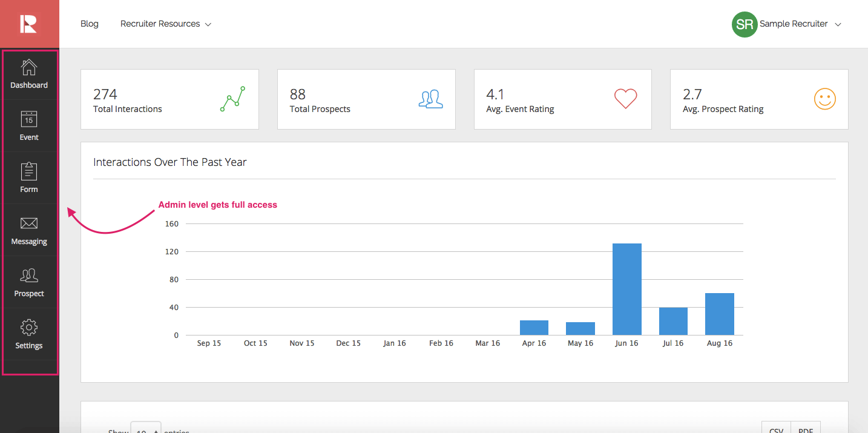Click the Jun 16 bar in chart
Image resolution: width=868 pixels, height=433 pixels.
coord(626,289)
